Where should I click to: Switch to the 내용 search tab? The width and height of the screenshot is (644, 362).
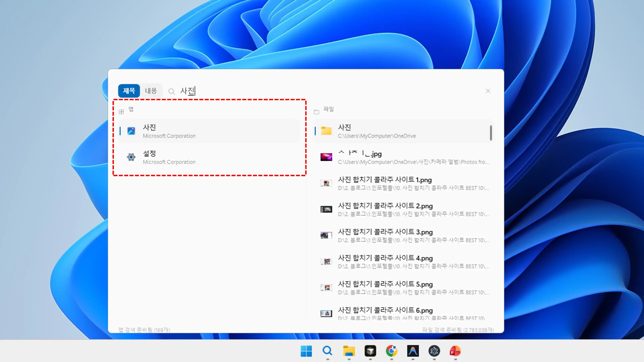[151, 91]
